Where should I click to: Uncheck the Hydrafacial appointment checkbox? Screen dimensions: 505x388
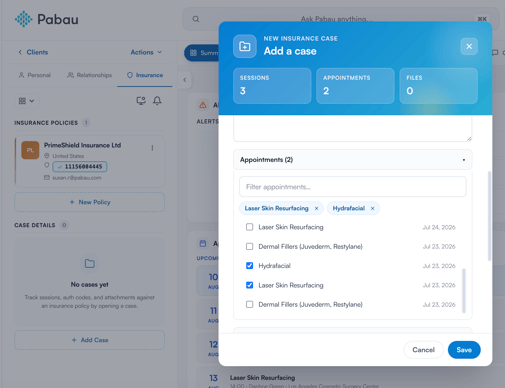(x=249, y=266)
